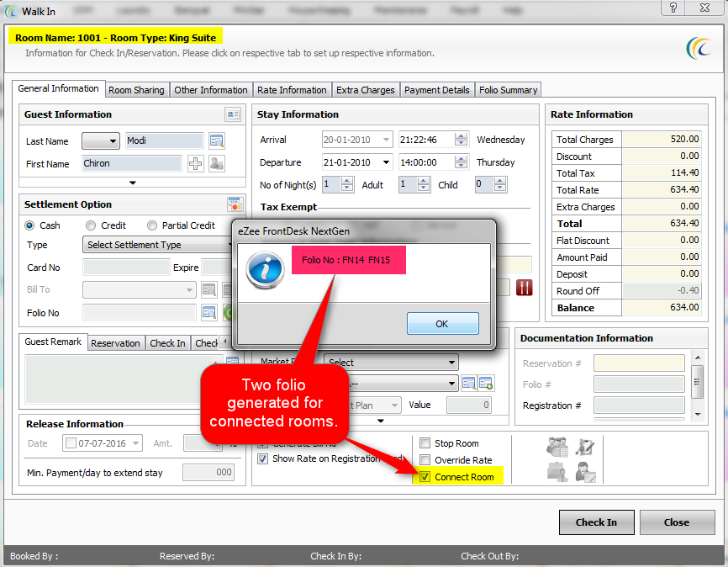Click the plus icon beside First Name
The image size is (728, 567).
[x=196, y=163]
